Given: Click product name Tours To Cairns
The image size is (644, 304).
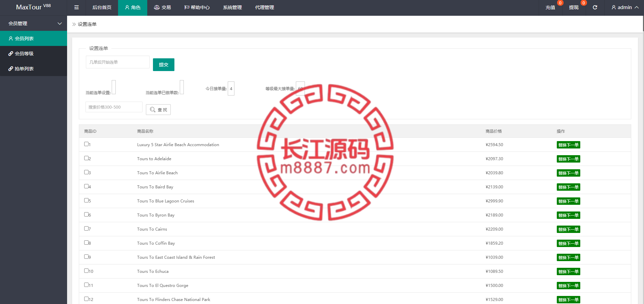Looking at the screenshot, I should tap(152, 229).
